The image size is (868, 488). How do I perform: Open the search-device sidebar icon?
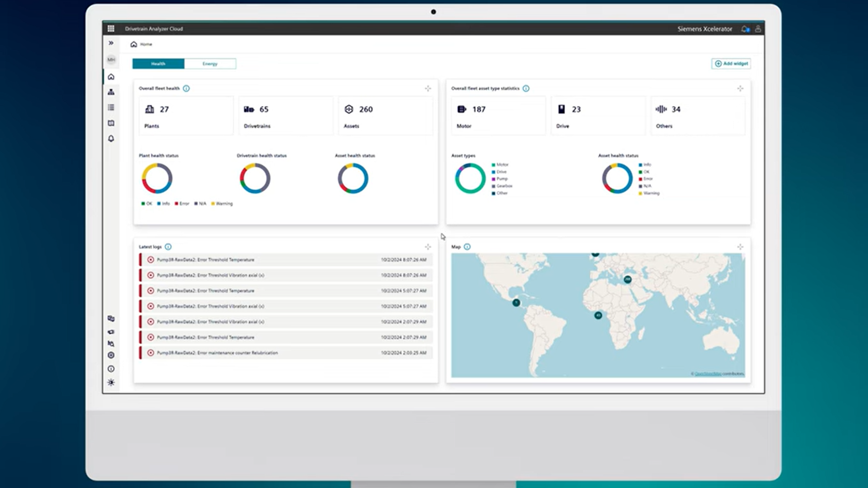coord(111,344)
